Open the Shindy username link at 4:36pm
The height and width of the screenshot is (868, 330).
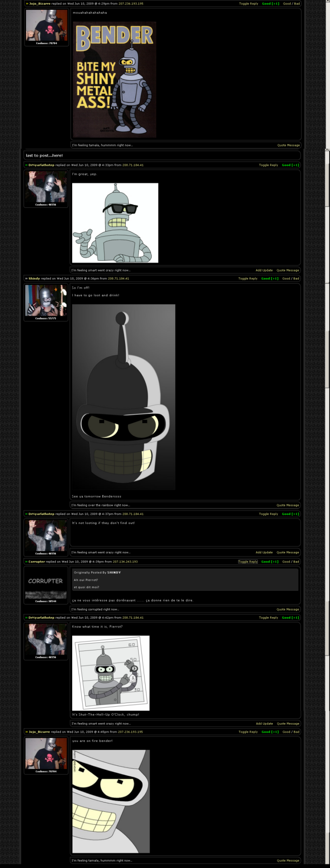point(34,278)
